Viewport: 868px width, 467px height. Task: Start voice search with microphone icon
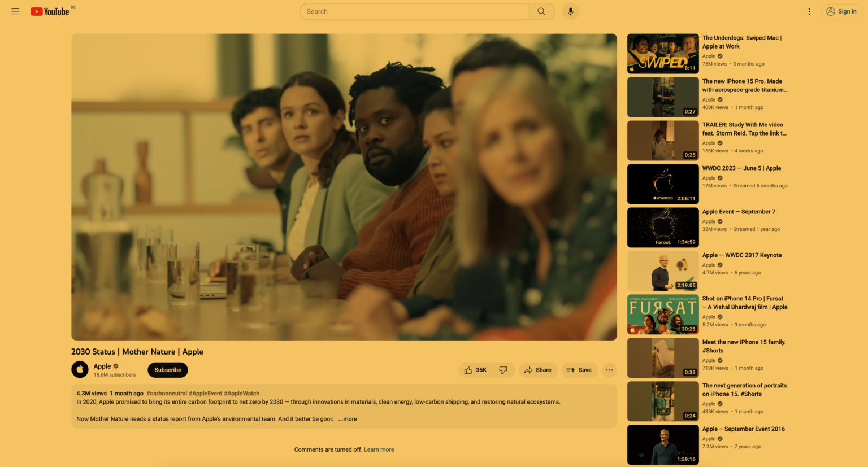[x=570, y=11]
